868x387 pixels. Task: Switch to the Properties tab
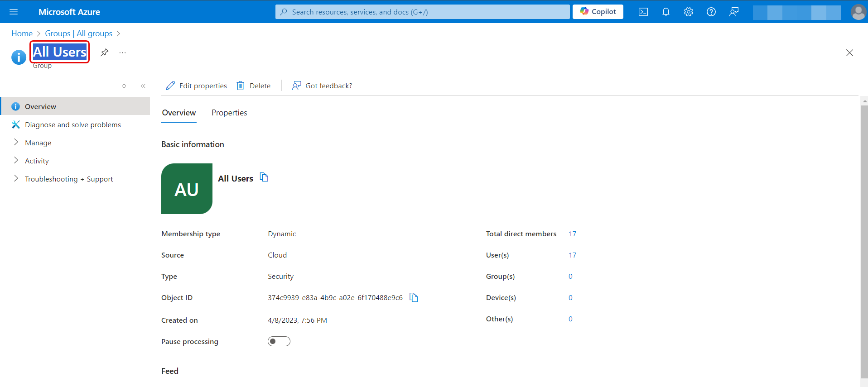pyautogui.click(x=229, y=113)
